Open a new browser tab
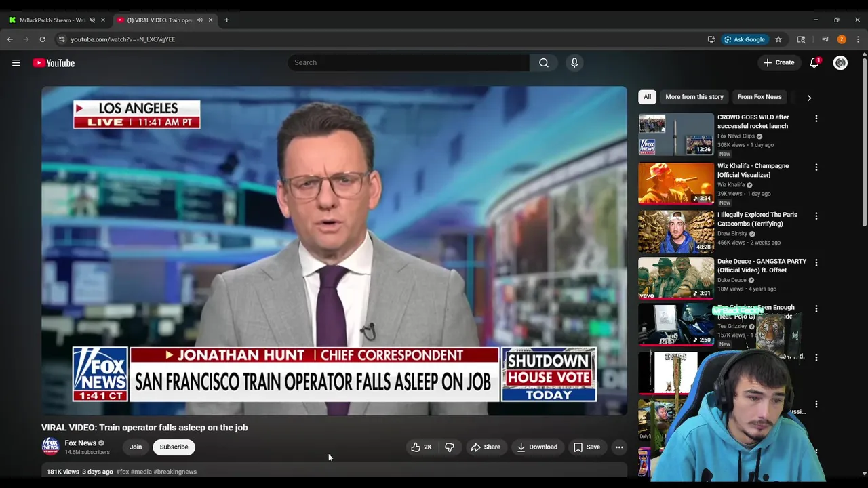Image resolution: width=868 pixels, height=488 pixels. coord(226,20)
